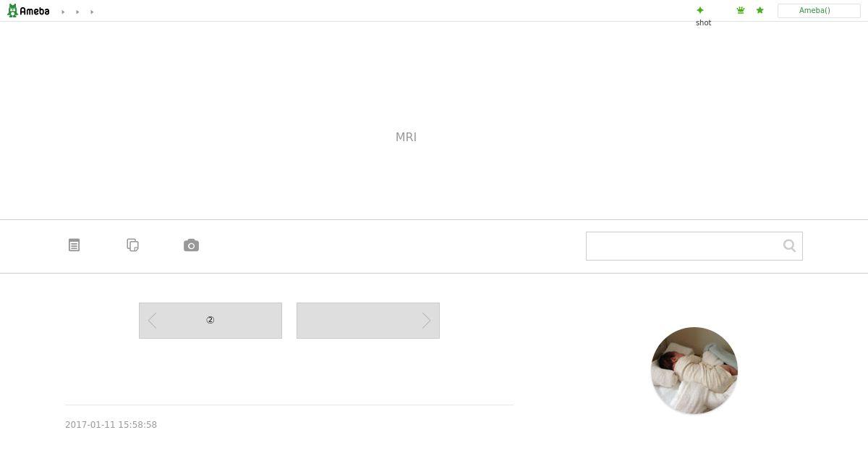Open the green shot sparkle icon
Screen dimensions: 868x456
point(699,10)
